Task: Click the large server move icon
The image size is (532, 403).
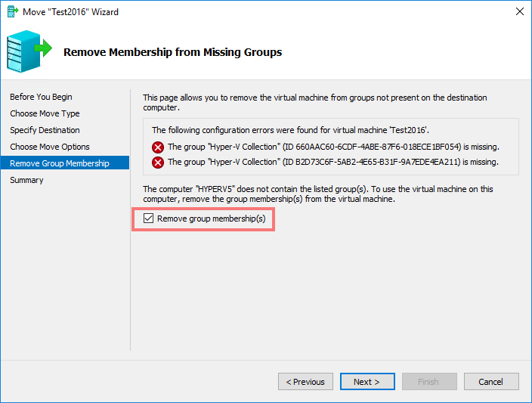Action: tap(29, 51)
